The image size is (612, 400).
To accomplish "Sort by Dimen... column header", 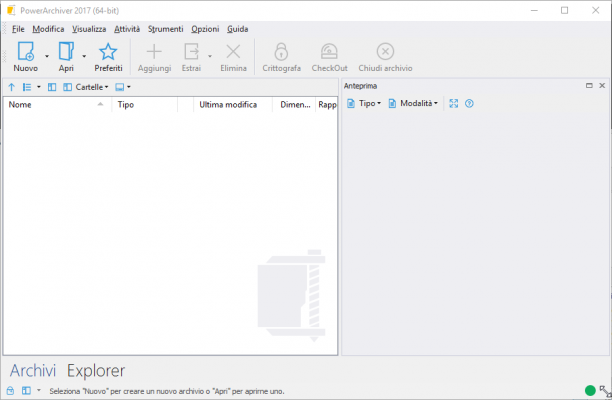I will 294,105.
